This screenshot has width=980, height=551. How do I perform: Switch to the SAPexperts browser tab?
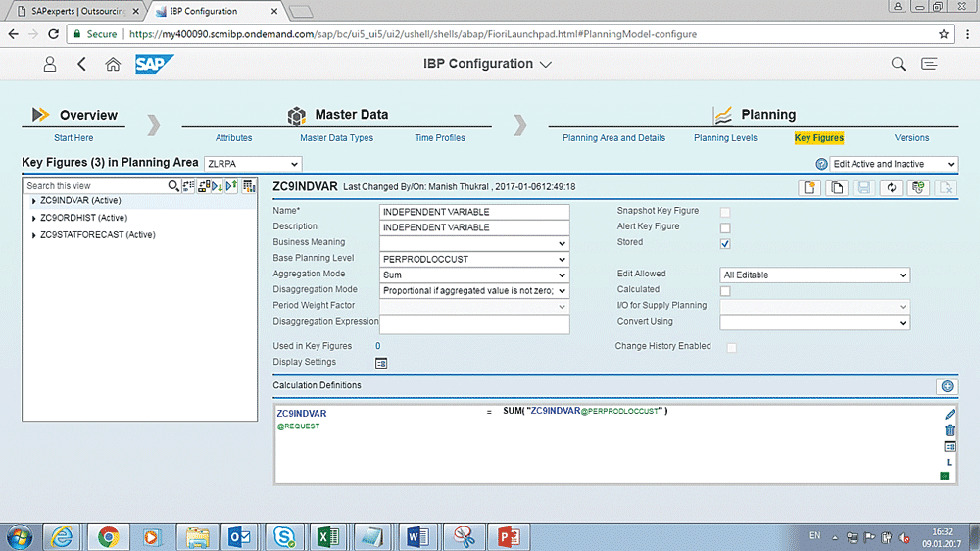(x=78, y=11)
